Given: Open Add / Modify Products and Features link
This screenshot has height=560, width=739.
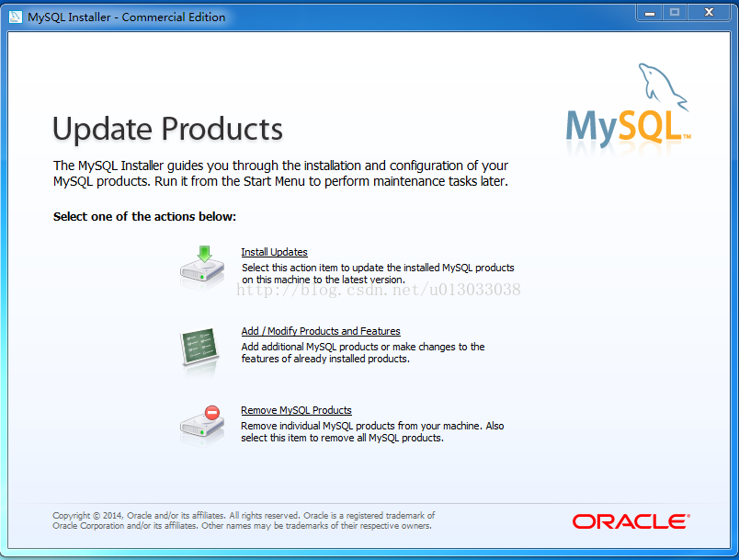Looking at the screenshot, I should [321, 331].
